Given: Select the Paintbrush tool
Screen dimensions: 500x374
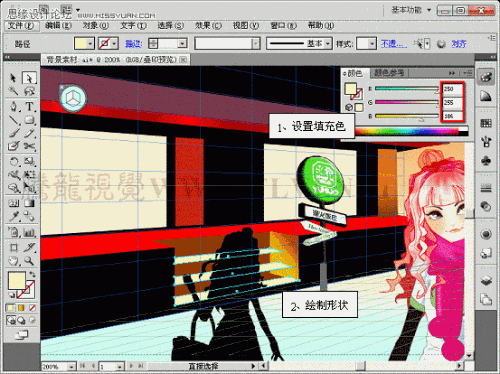Looking at the screenshot, I should (x=13, y=133).
